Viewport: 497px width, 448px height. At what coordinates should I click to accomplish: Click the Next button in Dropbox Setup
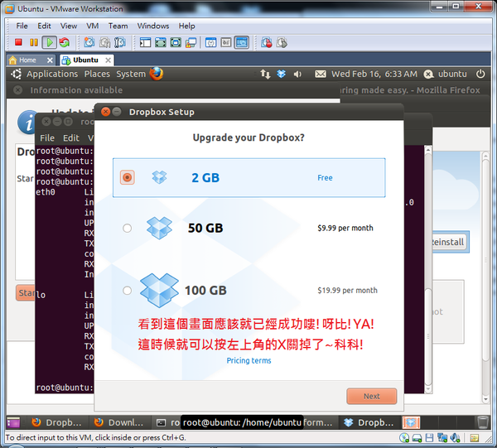click(371, 397)
